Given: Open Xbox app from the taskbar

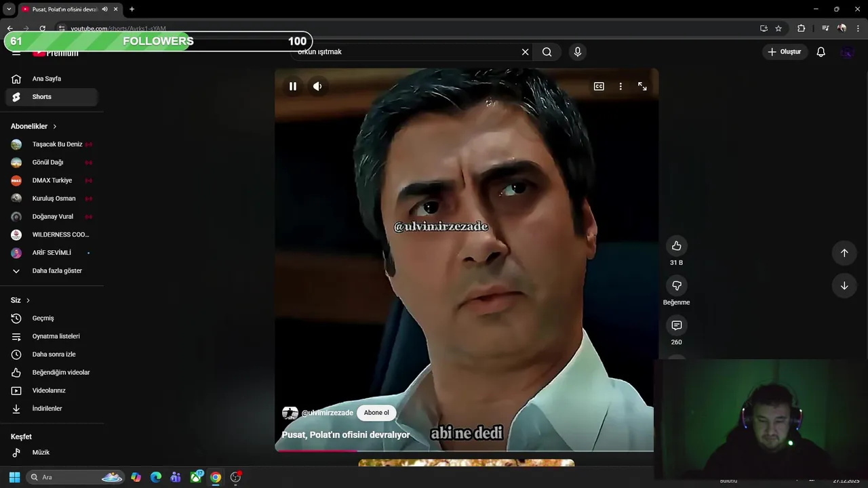Looking at the screenshot, I should click(x=196, y=477).
